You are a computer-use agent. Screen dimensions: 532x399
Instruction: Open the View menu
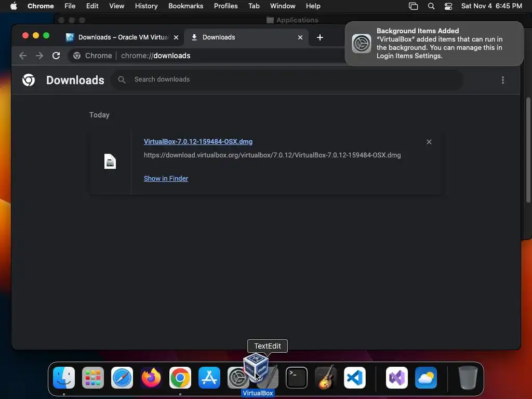pyautogui.click(x=117, y=6)
